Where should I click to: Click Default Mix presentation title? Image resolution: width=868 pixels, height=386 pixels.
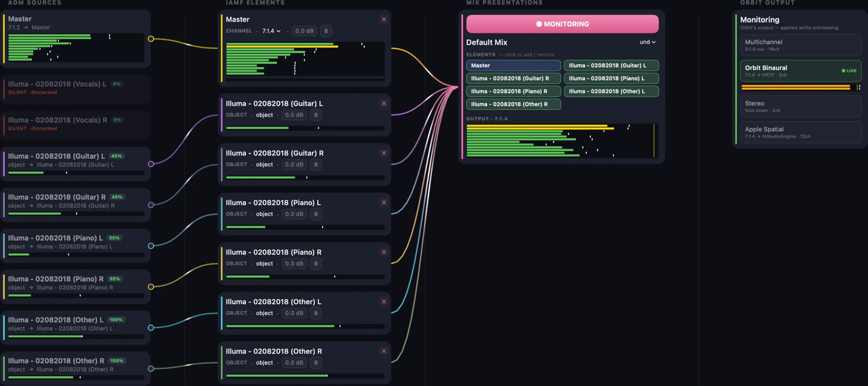point(487,43)
